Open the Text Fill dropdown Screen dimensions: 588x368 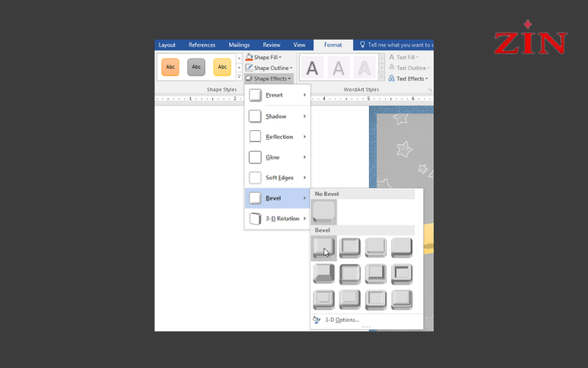tap(404, 57)
